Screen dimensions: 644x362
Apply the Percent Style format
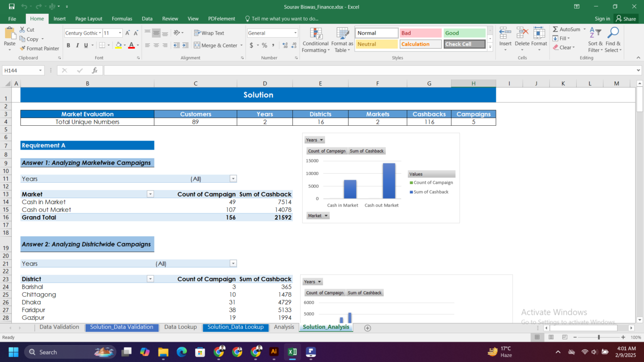[265, 45]
